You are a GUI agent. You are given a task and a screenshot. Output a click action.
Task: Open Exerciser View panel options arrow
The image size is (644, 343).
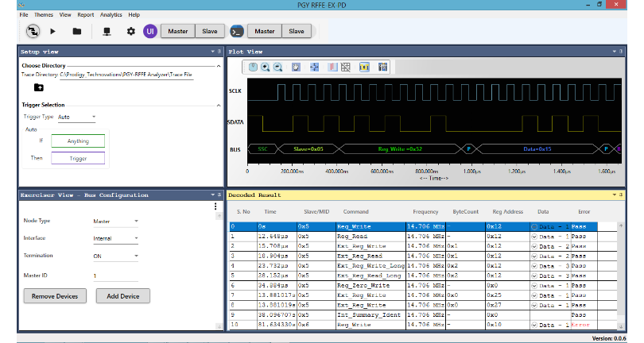coord(213,195)
